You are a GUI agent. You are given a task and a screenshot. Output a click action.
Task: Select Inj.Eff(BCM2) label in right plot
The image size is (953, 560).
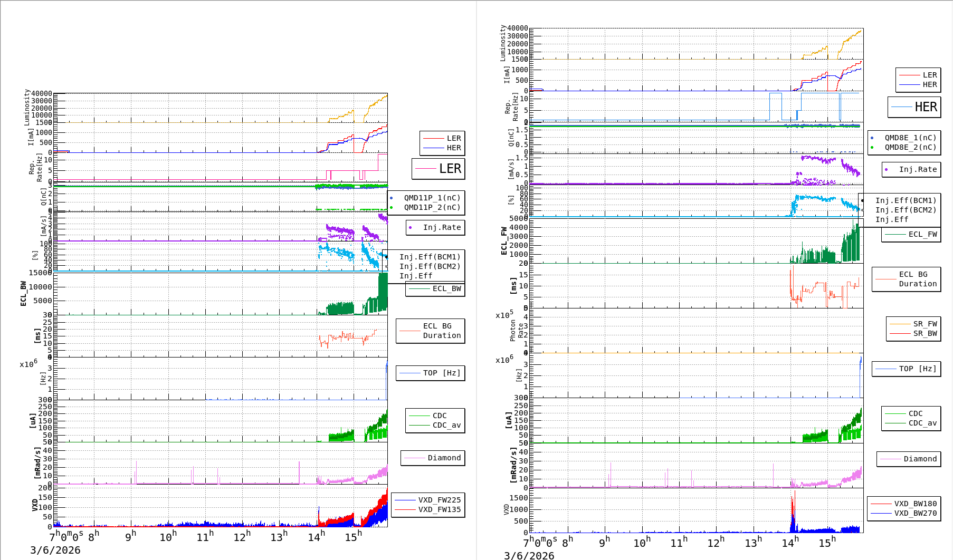coord(906,210)
